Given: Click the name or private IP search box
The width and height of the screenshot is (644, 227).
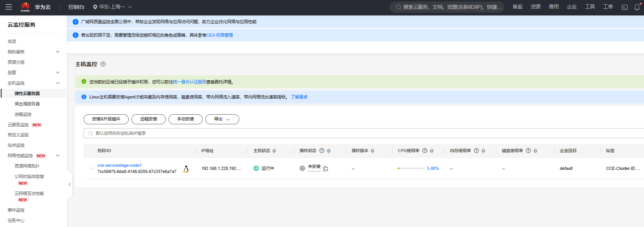Looking at the screenshot, I should point(363,133).
